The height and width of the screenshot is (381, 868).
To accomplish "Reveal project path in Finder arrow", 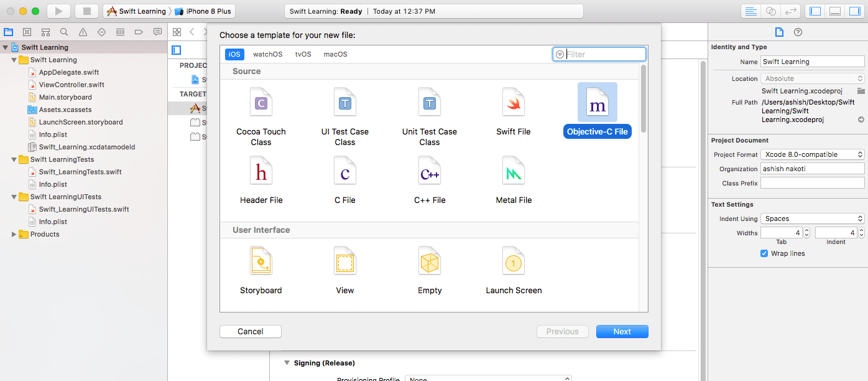I will [861, 120].
